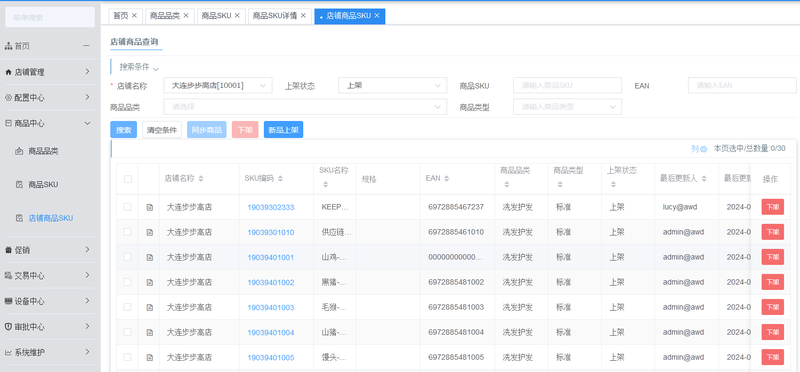
Task: Sort by 最后更新人 column arrows
Action: tap(704, 179)
